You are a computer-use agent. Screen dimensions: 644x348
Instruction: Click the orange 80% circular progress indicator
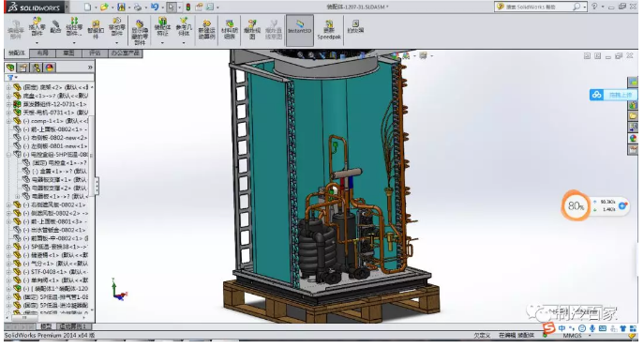coord(576,205)
